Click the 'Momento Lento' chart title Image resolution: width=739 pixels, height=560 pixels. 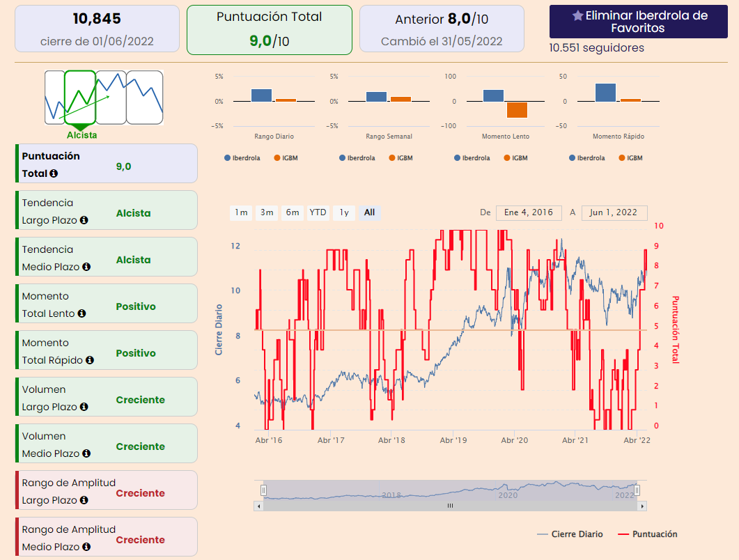(505, 137)
